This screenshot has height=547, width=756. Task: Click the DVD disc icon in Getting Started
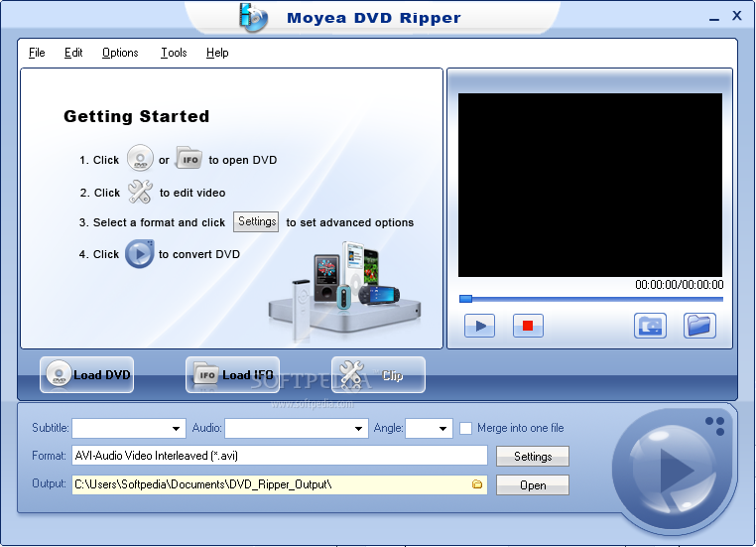[140, 158]
